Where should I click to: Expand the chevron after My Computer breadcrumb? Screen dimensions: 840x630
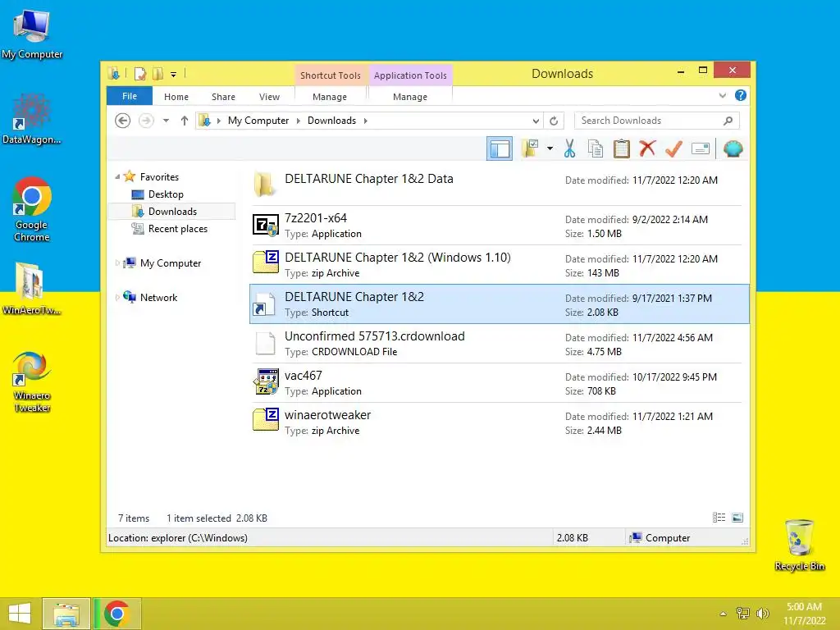tap(299, 121)
